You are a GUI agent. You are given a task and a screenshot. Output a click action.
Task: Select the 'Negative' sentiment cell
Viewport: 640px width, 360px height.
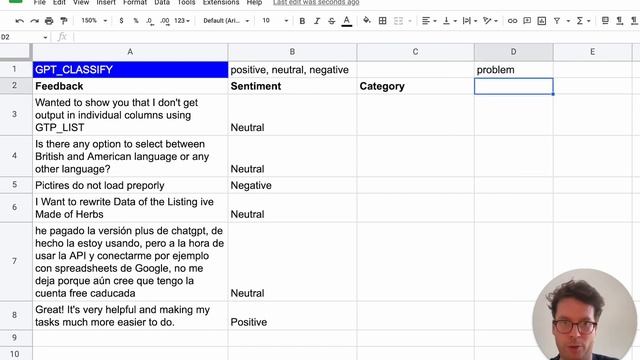pos(292,185)
